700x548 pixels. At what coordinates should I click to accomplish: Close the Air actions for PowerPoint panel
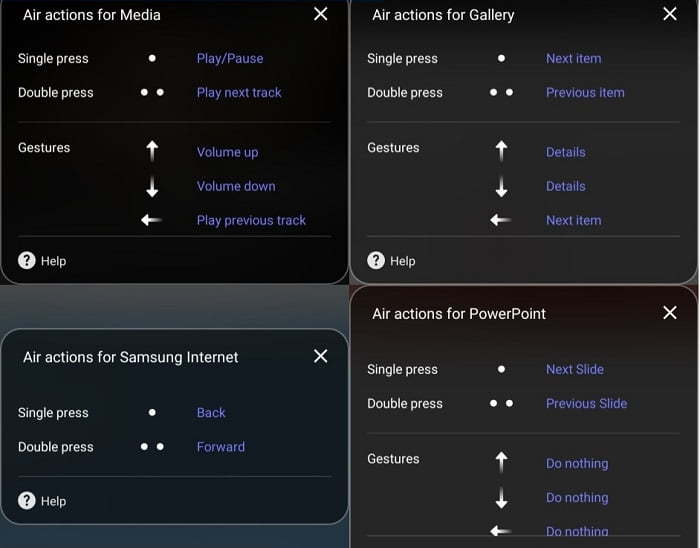point(670,312)
